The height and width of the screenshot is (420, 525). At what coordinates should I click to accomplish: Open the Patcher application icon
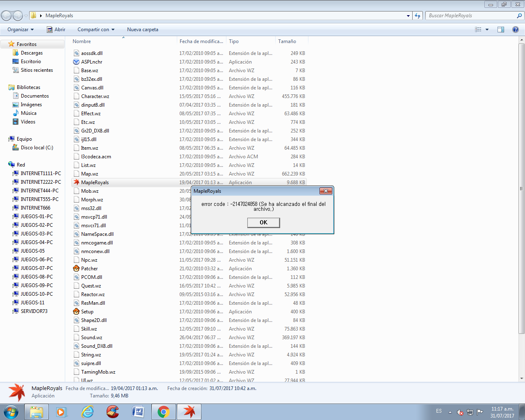click(76, 269)
